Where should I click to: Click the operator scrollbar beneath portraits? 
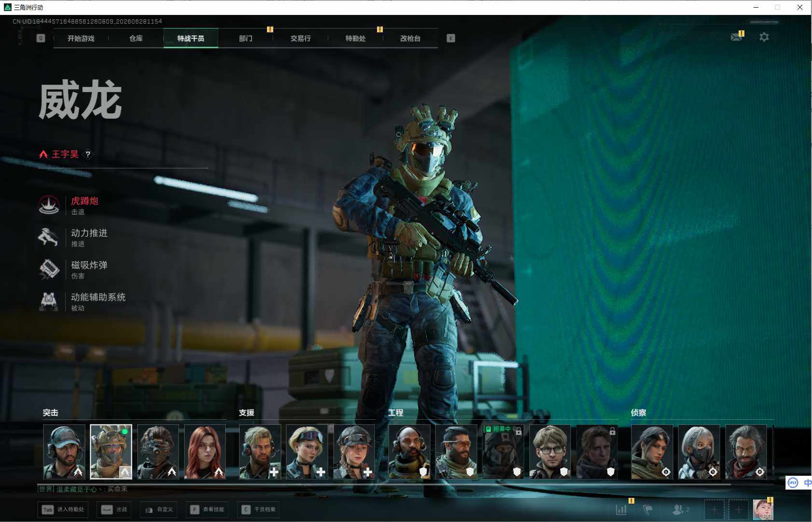[384, 483]
